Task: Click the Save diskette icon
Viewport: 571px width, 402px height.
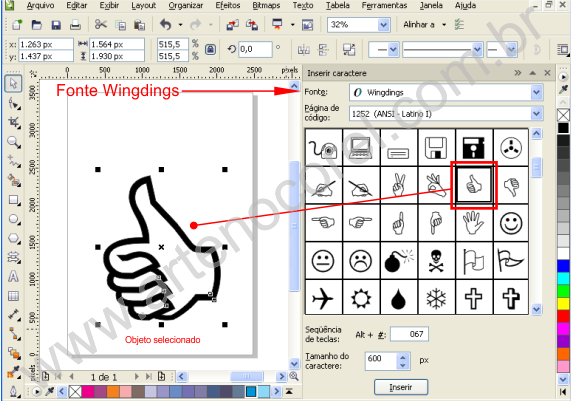Action: tap(56, 25)
